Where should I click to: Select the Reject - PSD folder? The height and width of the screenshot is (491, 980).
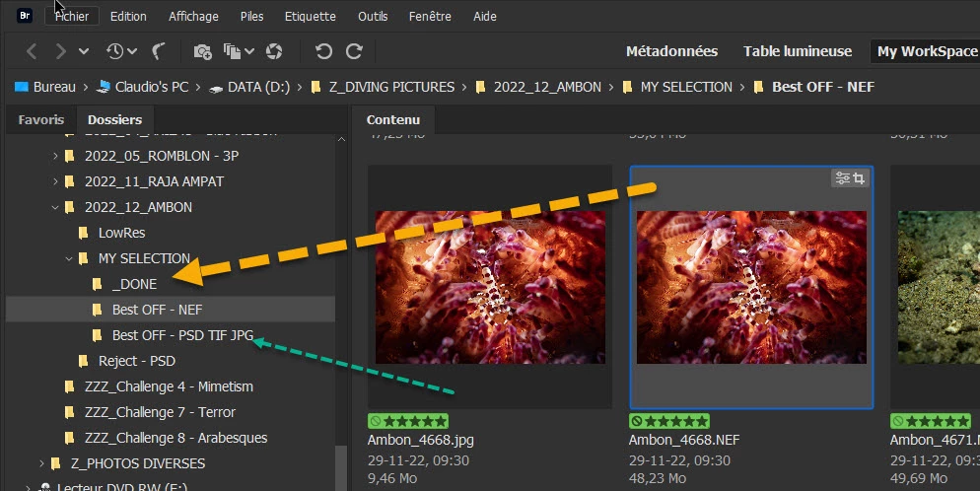[x=137, y=361]
